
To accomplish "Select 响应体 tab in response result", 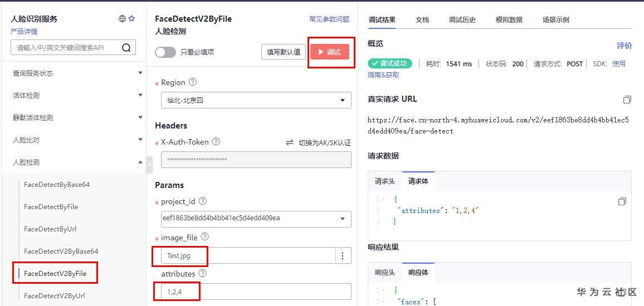I will click(x=418, y=273).
